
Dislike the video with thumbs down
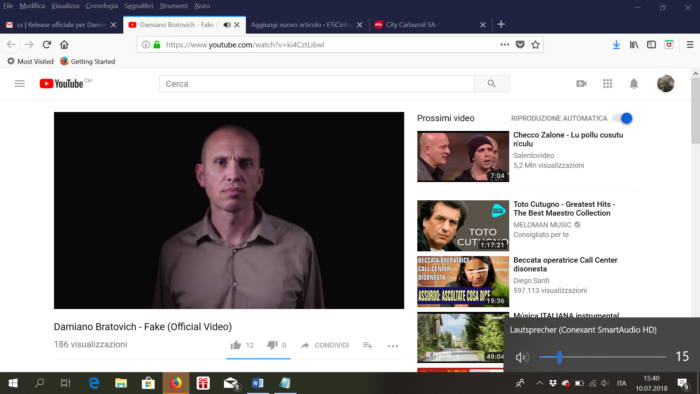point(272,345)
